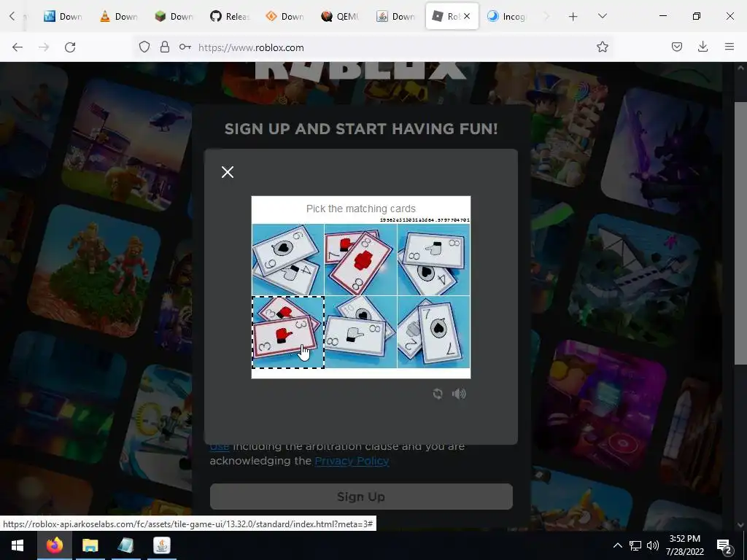The image size is (747, 560).
Task: Save page to Pocket
Action: pyautogui.click(x=676, y=47)
